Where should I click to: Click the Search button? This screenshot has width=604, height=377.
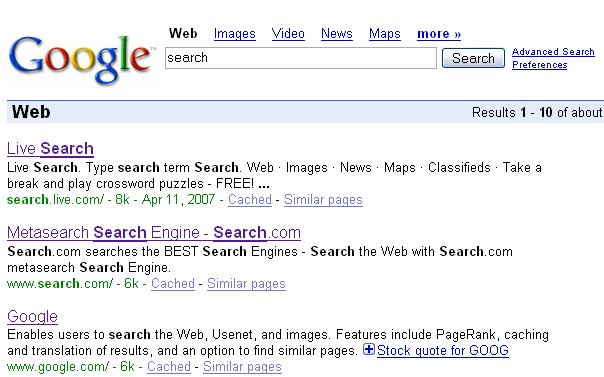(473, 58)
